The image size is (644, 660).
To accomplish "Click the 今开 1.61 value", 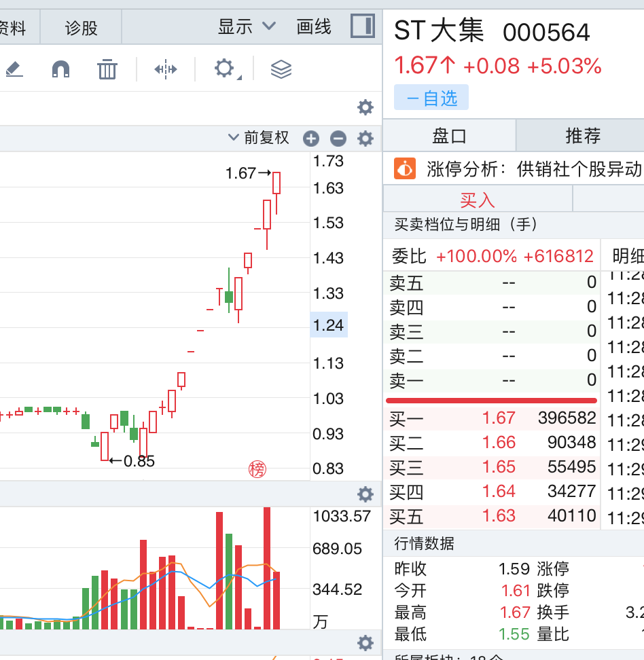I will [515, 591].
